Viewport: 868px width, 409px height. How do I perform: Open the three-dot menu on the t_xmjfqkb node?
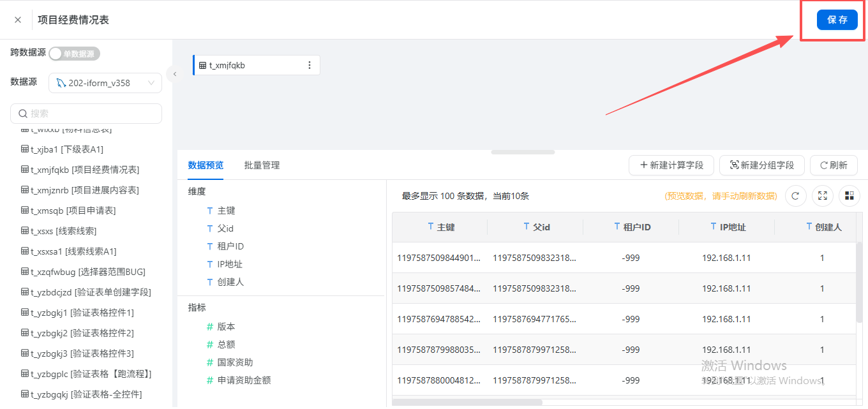310,65
